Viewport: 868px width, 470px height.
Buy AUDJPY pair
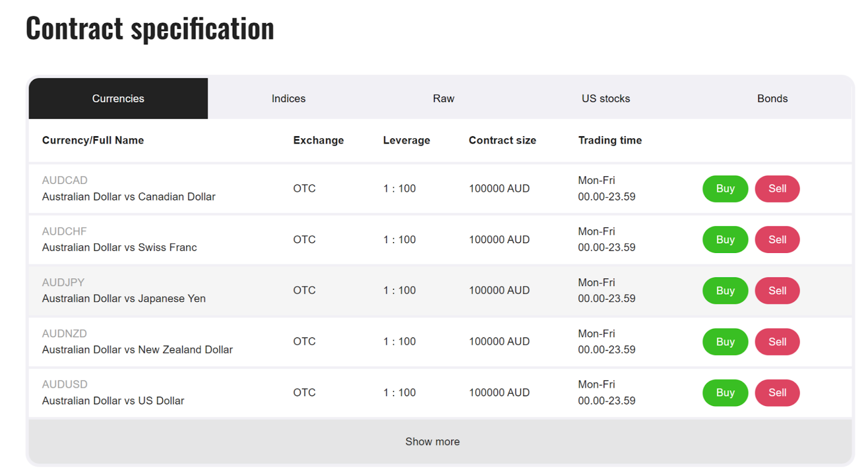click(x=725, y=290)
